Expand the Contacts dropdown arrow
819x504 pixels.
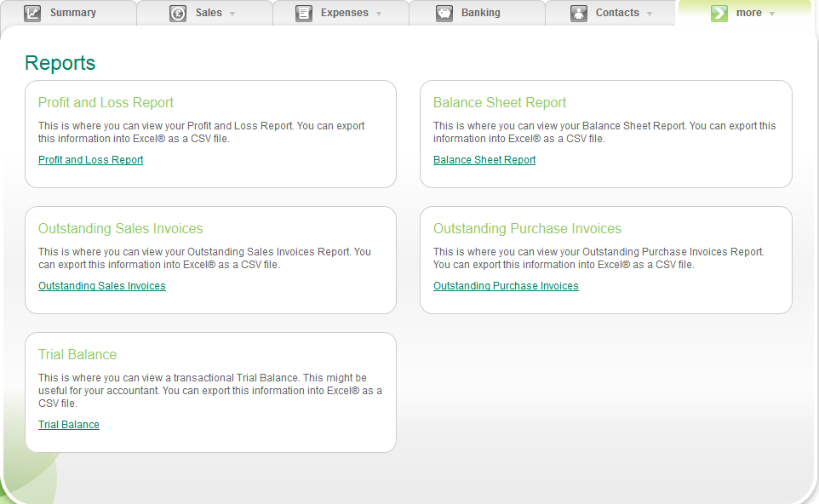649,14
